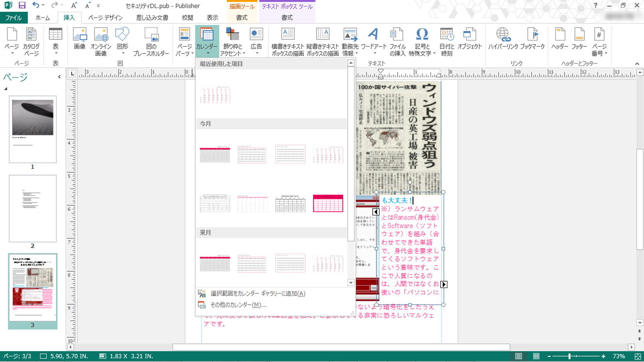
Task: Switch to the ホーム tab
Action: [43, 18]
